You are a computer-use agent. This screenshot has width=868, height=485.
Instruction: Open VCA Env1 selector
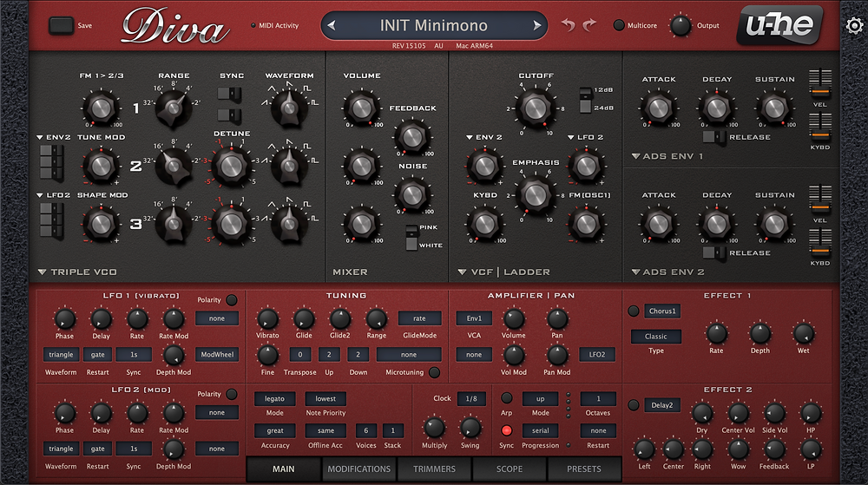pos(474,318)
